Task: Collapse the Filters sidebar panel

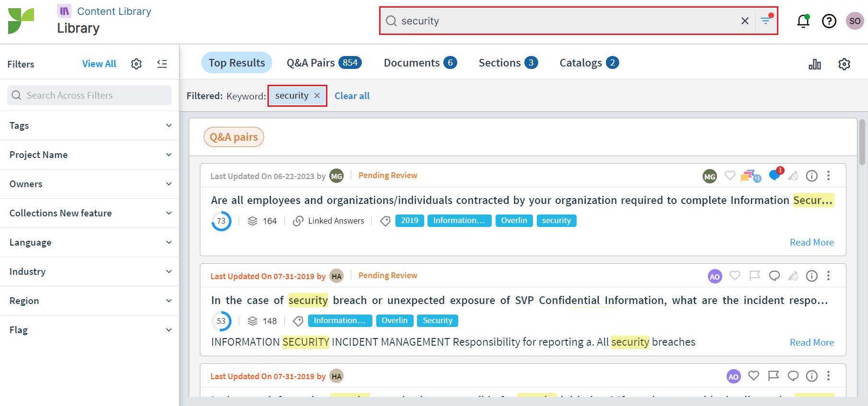Action: tap(162, 64)
